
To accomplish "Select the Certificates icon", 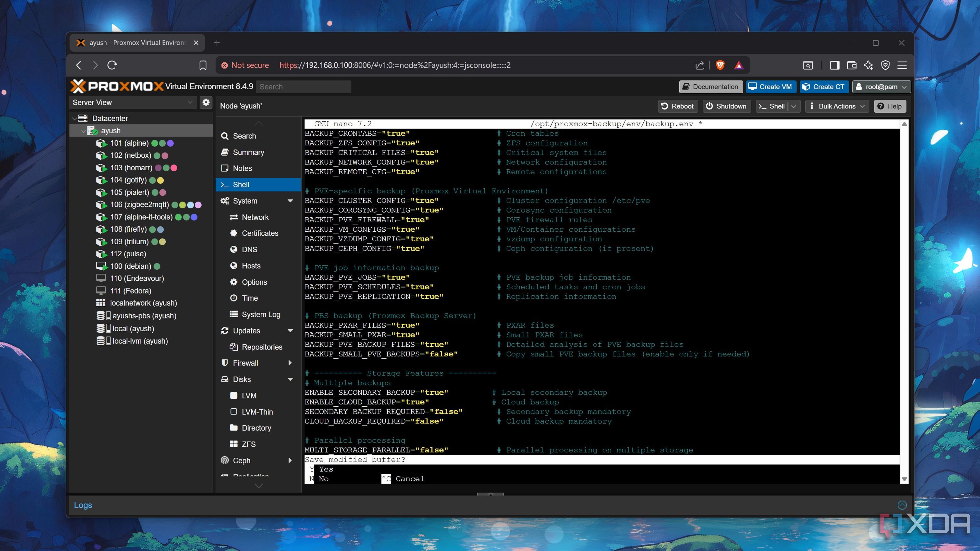I will coord(234,233).
